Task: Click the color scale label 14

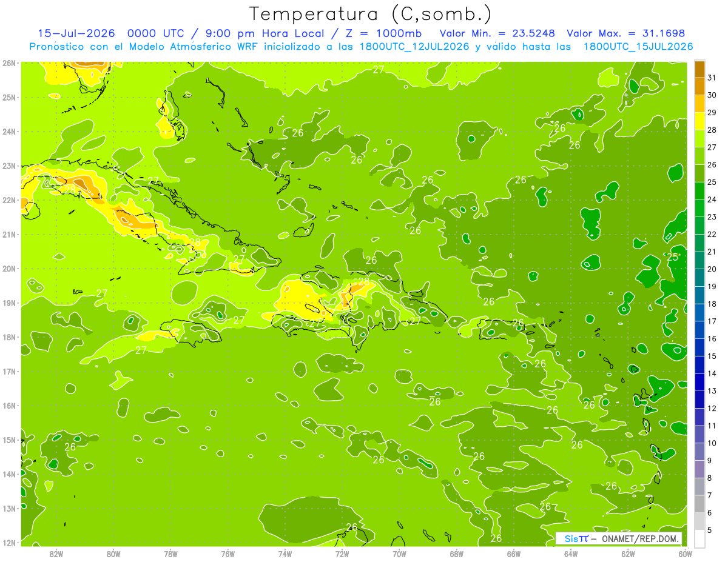Action: click(712, 373)
